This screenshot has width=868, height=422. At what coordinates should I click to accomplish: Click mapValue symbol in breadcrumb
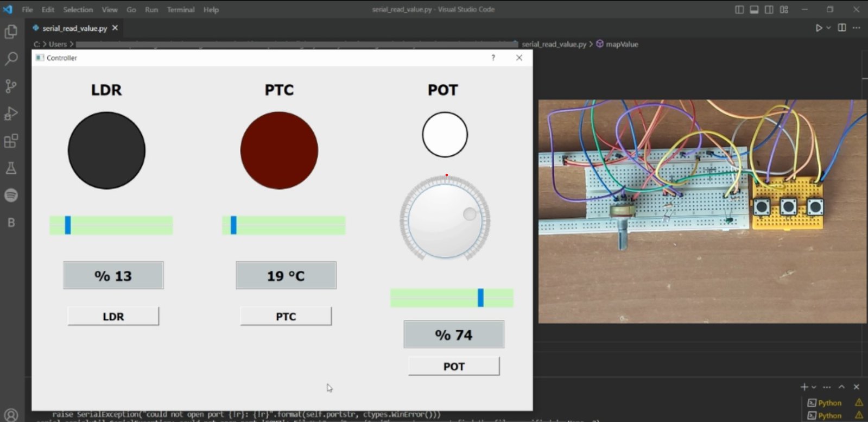tap(622, 44)
